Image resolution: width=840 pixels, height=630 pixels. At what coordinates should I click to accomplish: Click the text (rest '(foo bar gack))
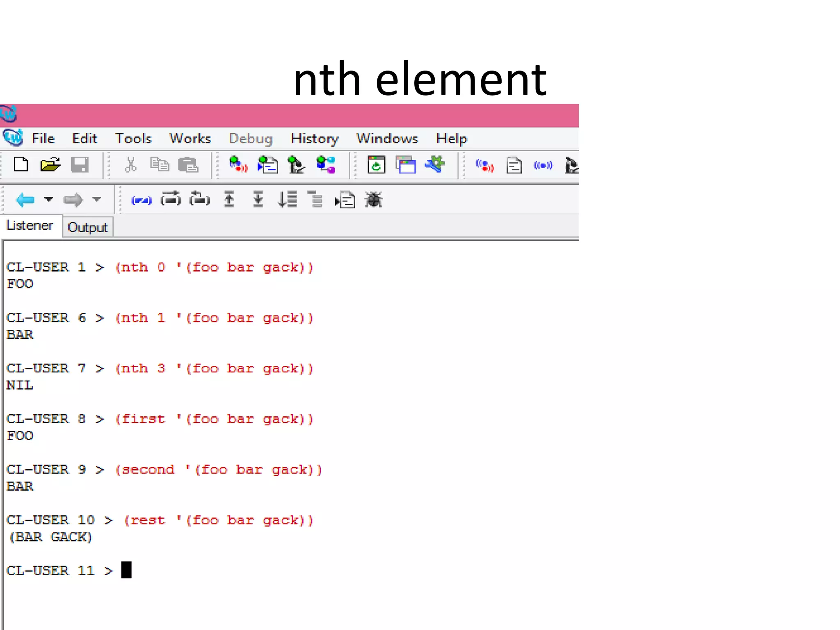click(219, 520)
